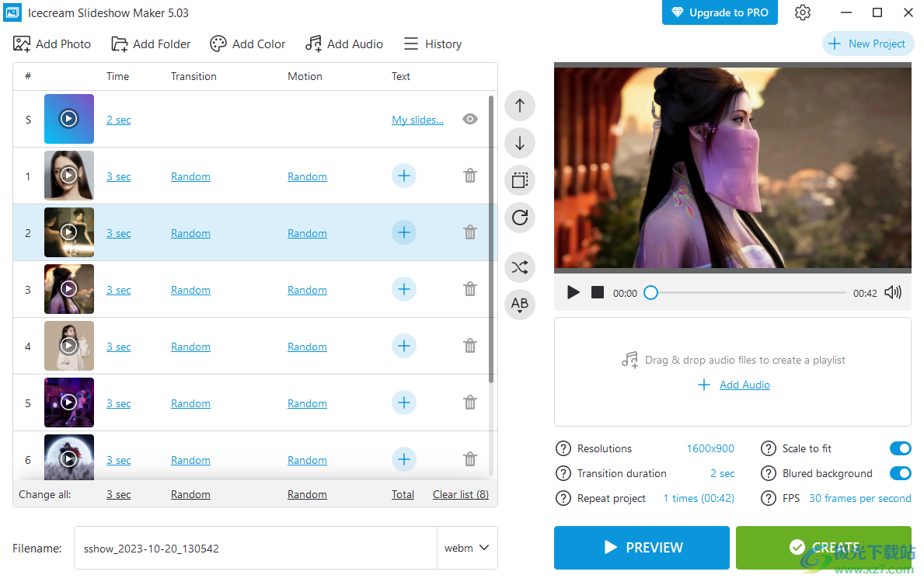This screenshot has width=924, height=582.
Task: Change all motions in Change all row
Action: 307,494
